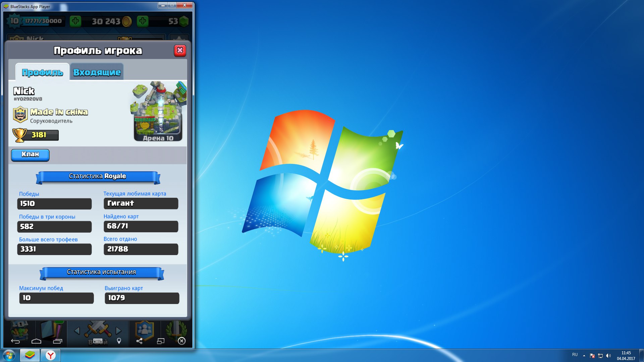
Task: Click the Победы value 1510
Action: tap(54, 204)
